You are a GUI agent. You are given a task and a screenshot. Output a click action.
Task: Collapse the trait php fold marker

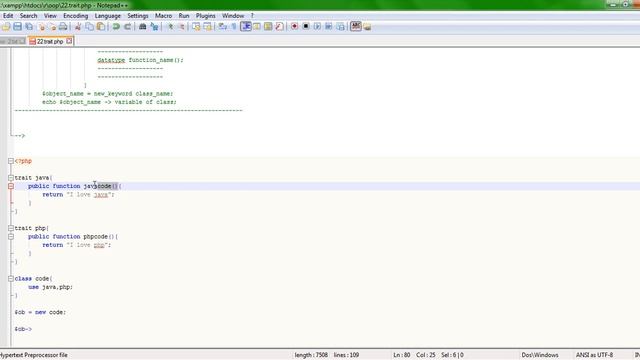[11, 228]
